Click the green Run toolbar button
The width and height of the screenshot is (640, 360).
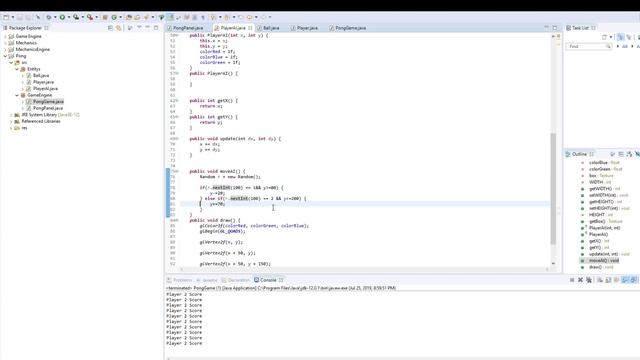[x=62, y=17]
